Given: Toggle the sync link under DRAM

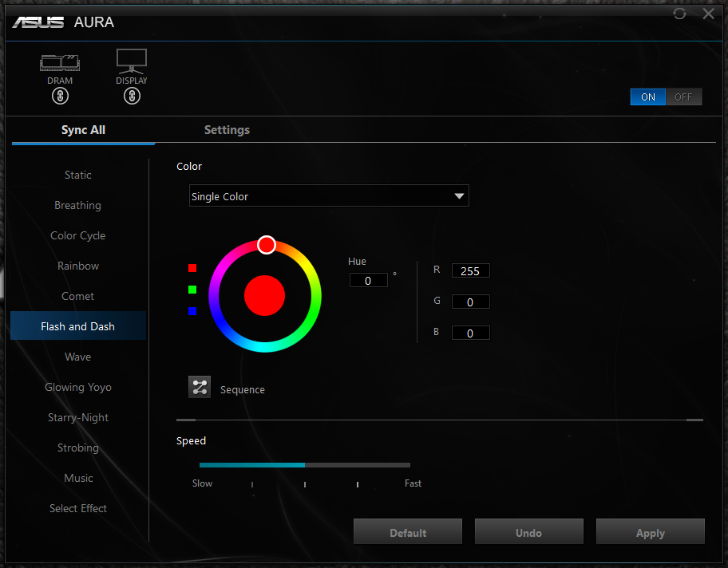Looking at the screenshot, I should 60,96.
